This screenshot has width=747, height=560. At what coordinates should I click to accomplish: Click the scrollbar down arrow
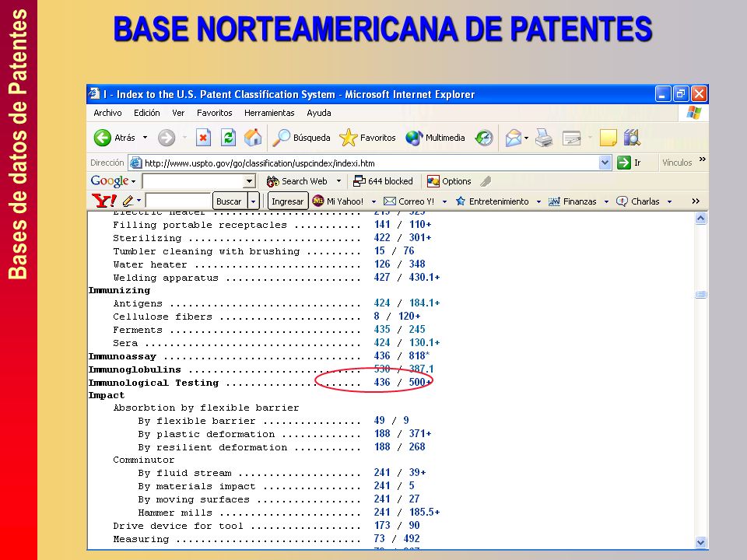(x=701, y=542)
